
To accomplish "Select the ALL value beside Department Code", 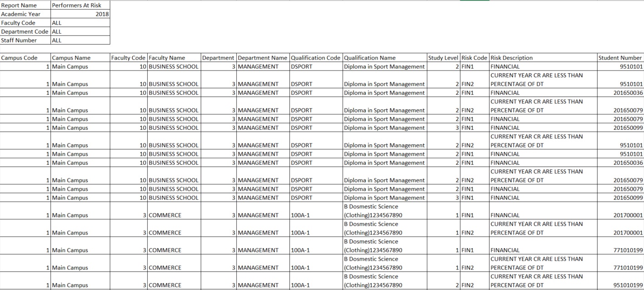I will [80, 31].
